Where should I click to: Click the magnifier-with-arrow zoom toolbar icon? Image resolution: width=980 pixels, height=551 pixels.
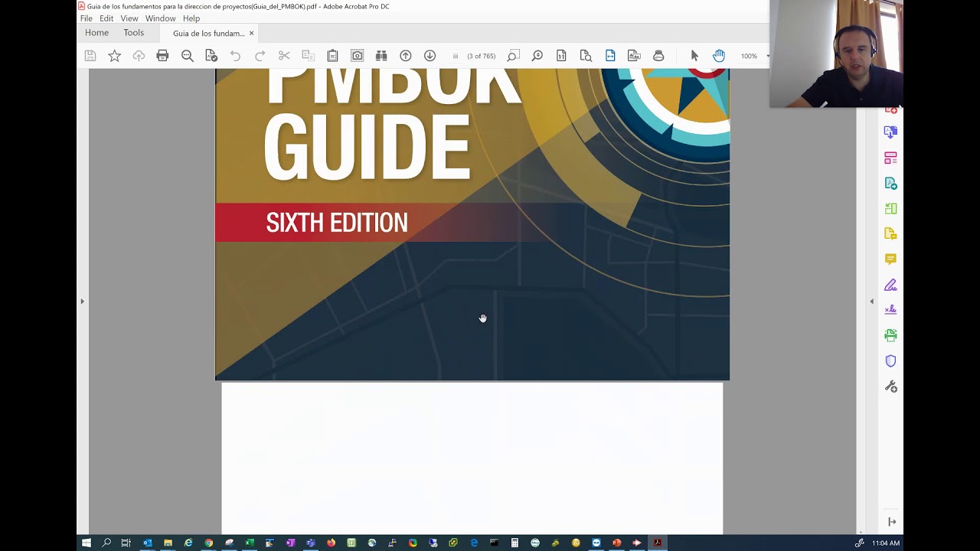pyautogui.click(x=537, y=56)
